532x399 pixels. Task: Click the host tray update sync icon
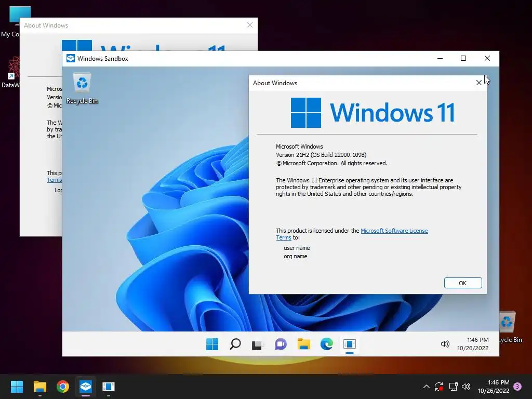coord(439,387)
